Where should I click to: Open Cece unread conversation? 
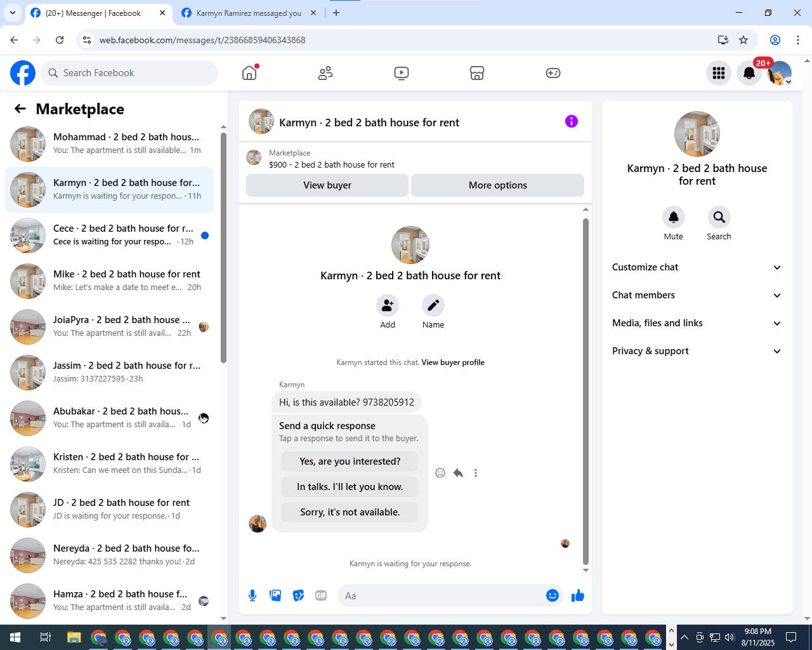[x=109, y=235]
